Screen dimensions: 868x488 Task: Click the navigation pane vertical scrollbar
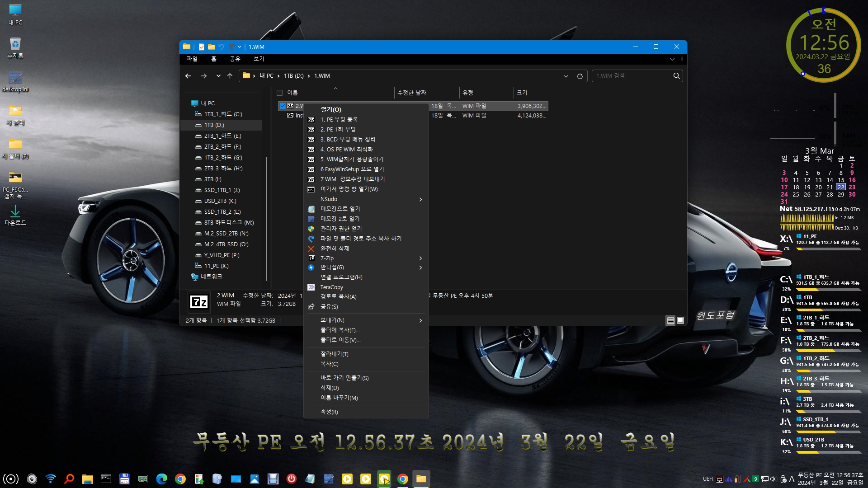click(x=266, y=219)
